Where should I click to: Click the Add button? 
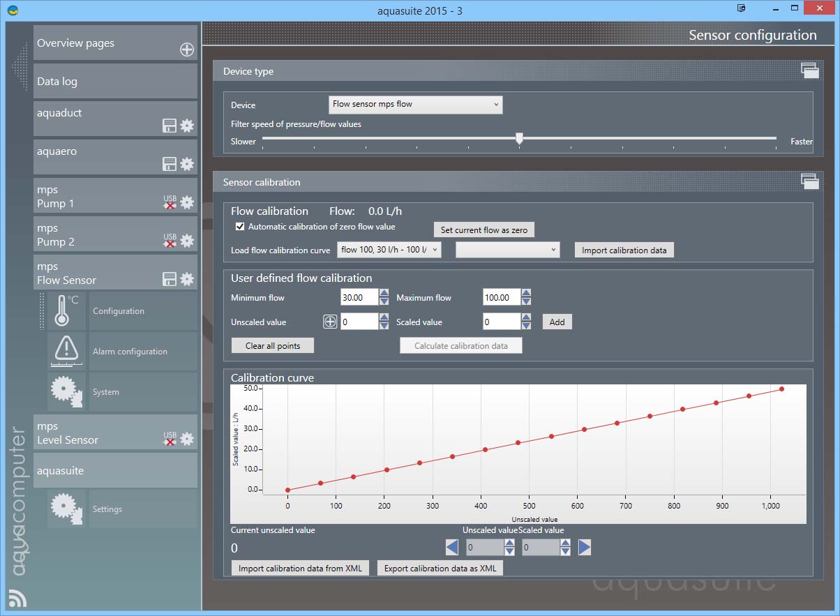tap(557, 322)
